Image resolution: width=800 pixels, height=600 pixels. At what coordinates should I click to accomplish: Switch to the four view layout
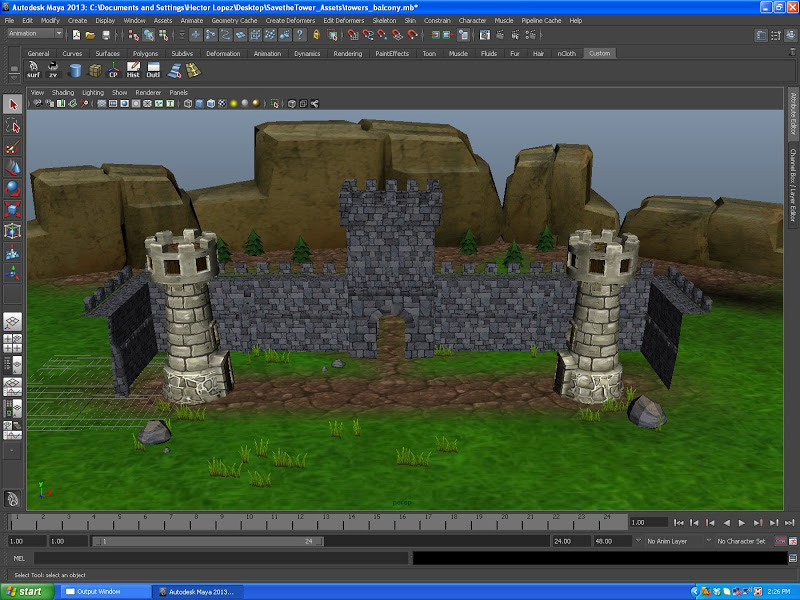(13, 343)
